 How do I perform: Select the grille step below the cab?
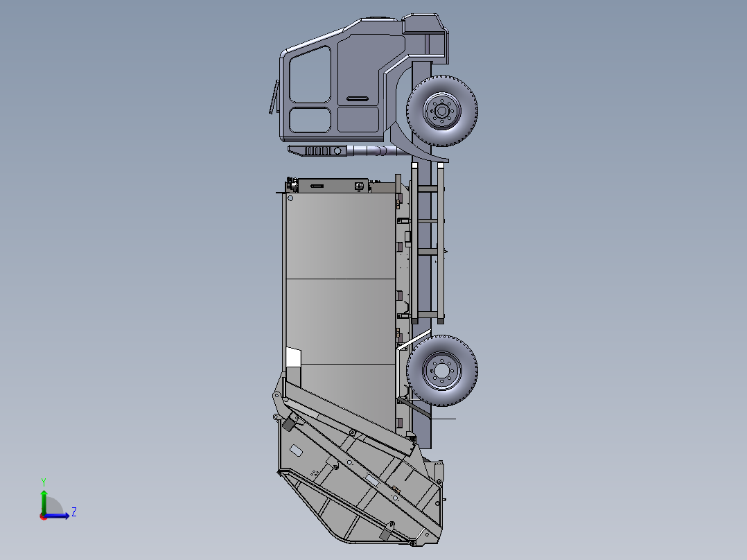pyautogui.click(x=317, y=150)
